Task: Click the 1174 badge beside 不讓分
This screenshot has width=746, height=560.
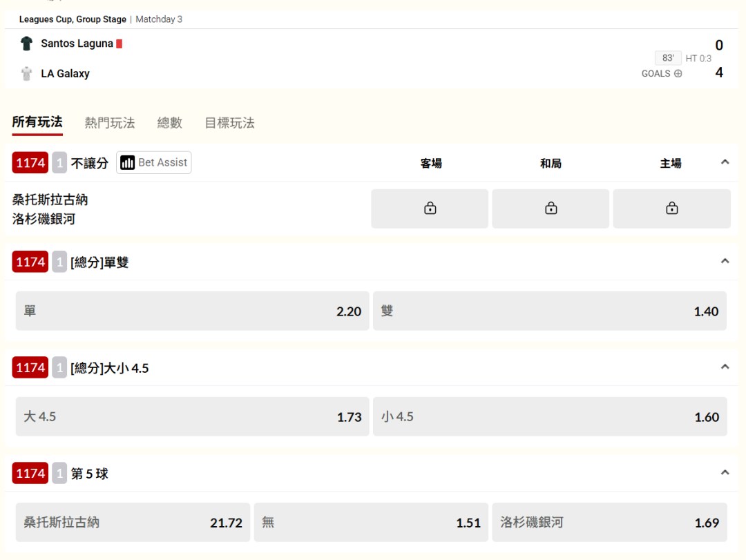Action: point(30,163)
